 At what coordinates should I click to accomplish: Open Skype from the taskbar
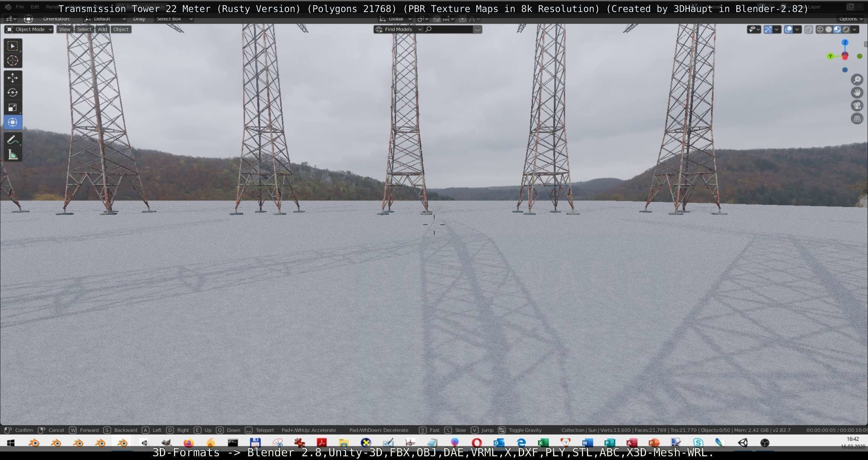coord(698,443)
